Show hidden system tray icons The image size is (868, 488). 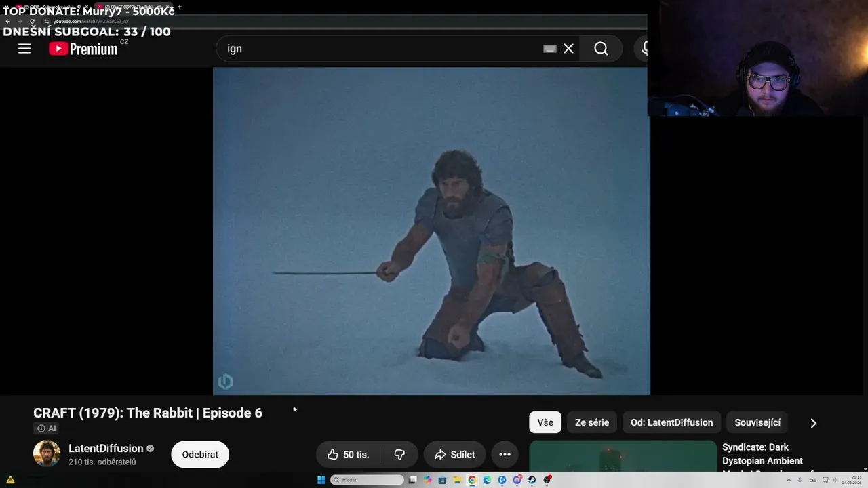789,480
